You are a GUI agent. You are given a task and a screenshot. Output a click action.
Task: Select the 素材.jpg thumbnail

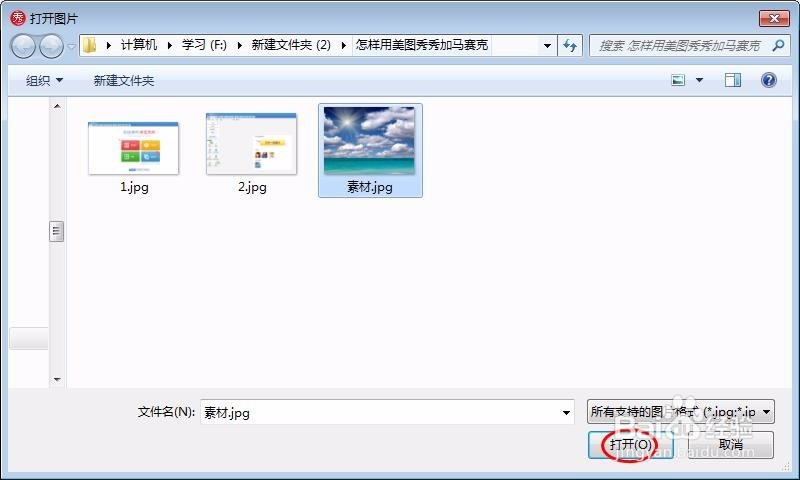(x=369, y=140)
